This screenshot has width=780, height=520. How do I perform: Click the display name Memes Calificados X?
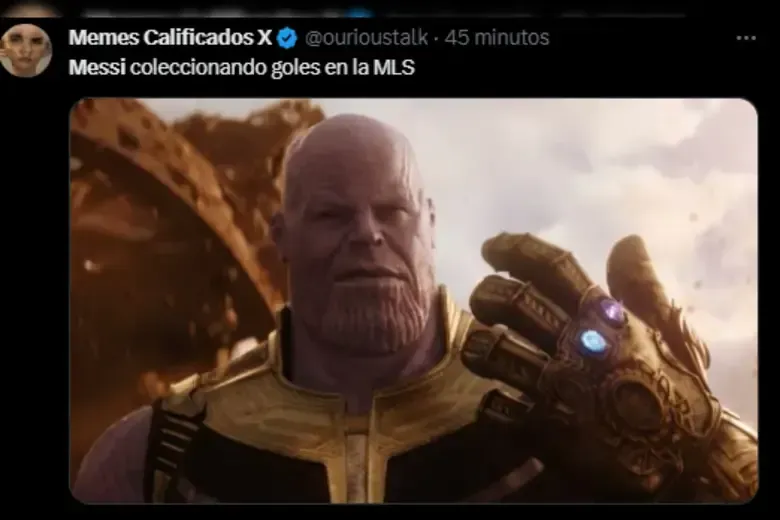(x=170, y=38)
